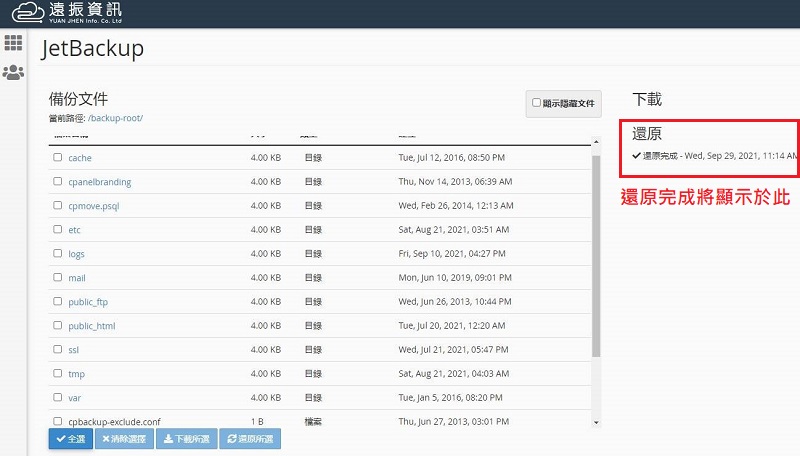Click the 全選 select all button

71,439
